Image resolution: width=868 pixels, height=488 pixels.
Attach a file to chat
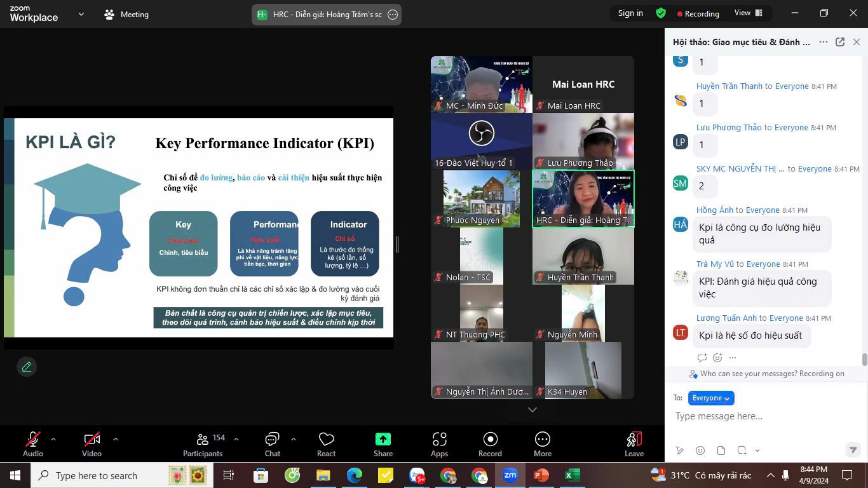click(x=721, y=451)
